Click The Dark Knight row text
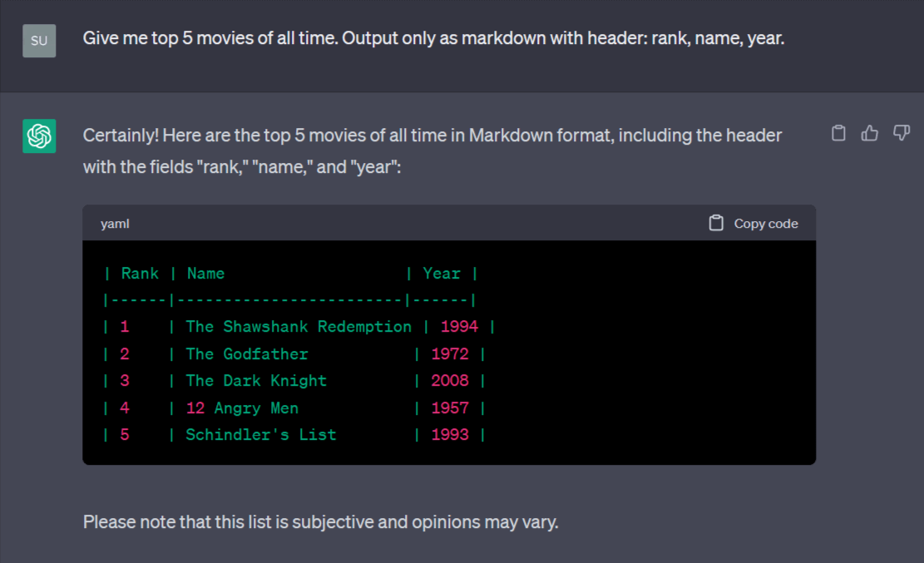 click(294, 381)
